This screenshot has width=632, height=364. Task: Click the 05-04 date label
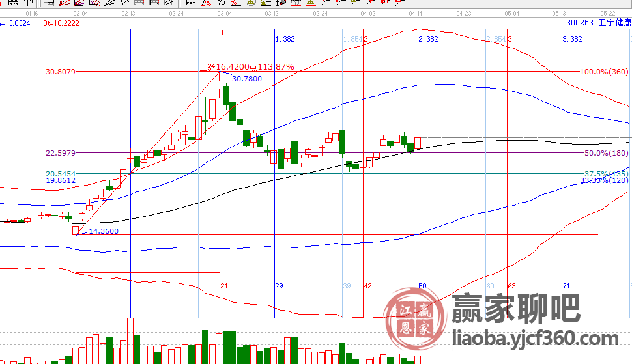[512, 13]
